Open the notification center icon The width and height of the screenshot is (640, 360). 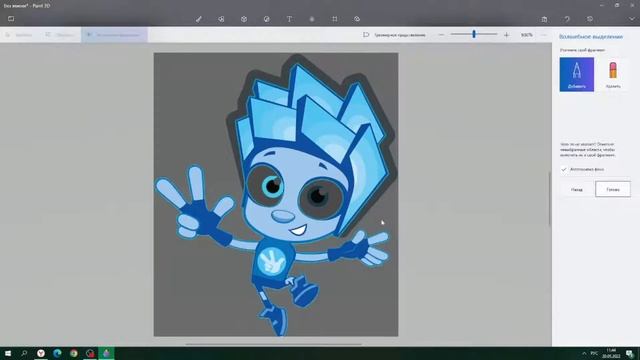630,353
